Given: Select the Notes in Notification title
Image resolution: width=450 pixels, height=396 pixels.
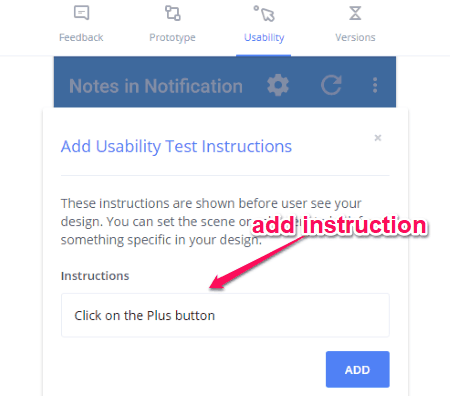Looking at the screenshot, I should pyautogui.click(x=156, y=86).
